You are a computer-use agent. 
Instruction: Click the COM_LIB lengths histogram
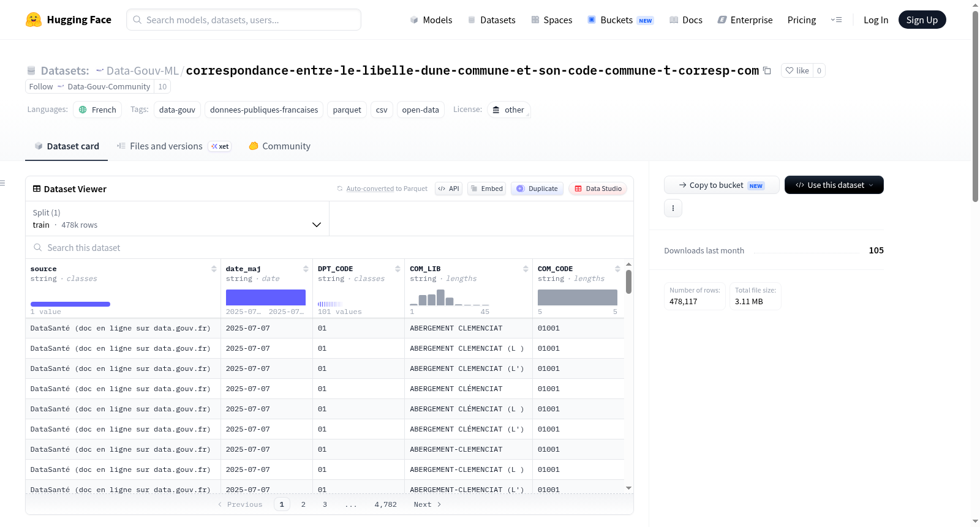coord(450,297)
